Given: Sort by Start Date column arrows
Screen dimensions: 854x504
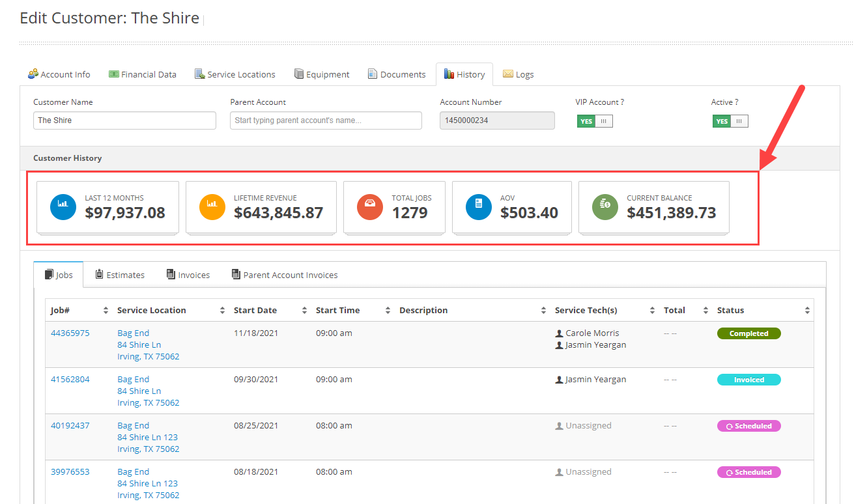Looking at the screenshot, I should [x=304, y=311].
